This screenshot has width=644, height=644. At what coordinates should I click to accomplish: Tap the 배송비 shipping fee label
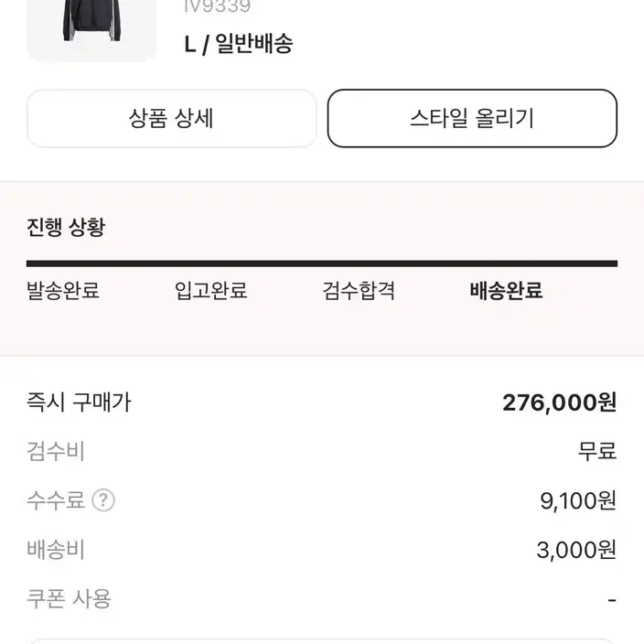56,550
